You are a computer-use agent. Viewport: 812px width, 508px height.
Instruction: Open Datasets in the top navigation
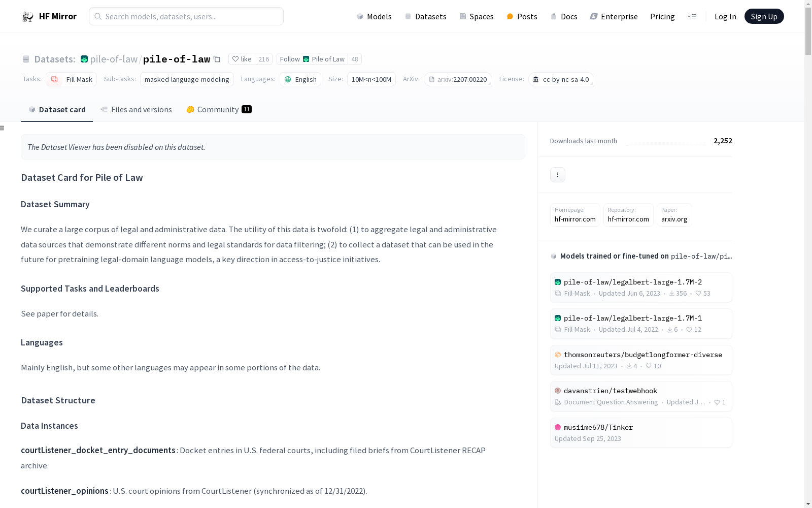(x=425, y=16)
